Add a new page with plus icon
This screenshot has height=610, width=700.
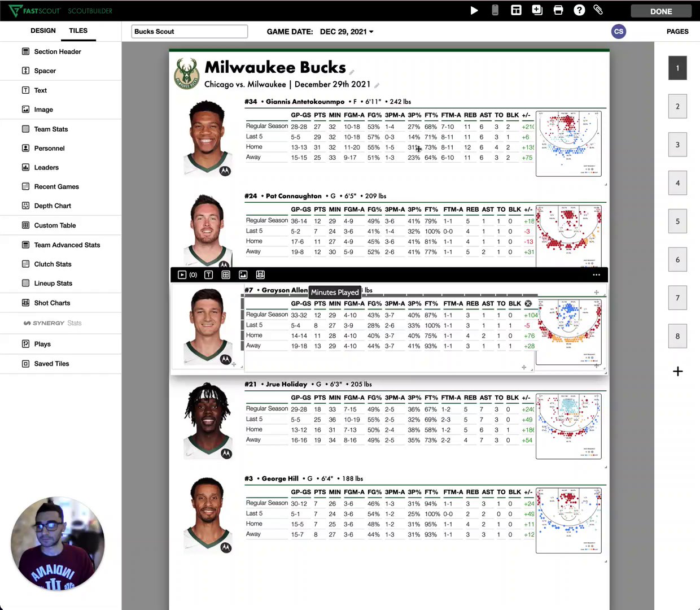(678, 371)
